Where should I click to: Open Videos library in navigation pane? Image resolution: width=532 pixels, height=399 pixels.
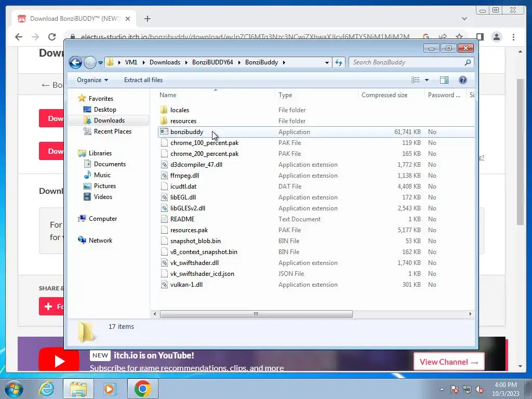point(103,197)
